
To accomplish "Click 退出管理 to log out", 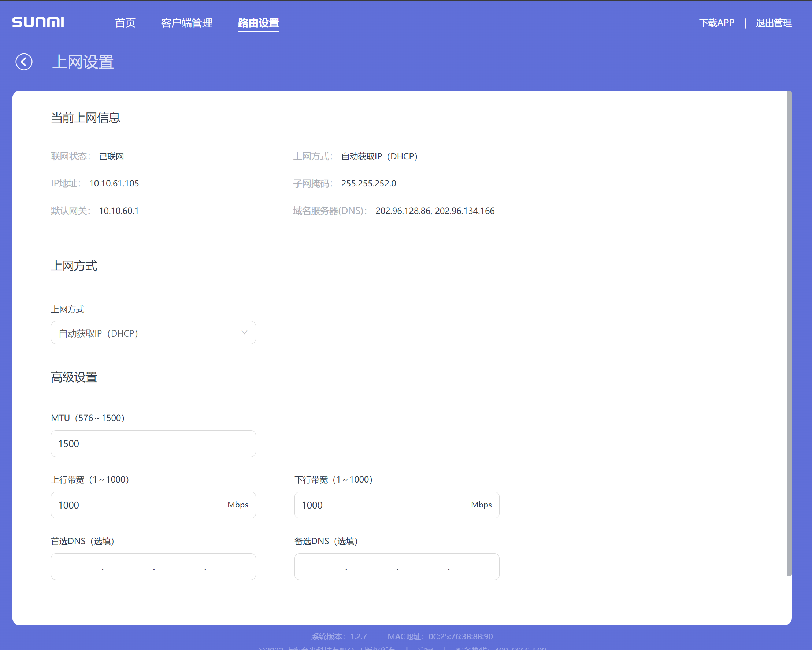I will (774, 23).
